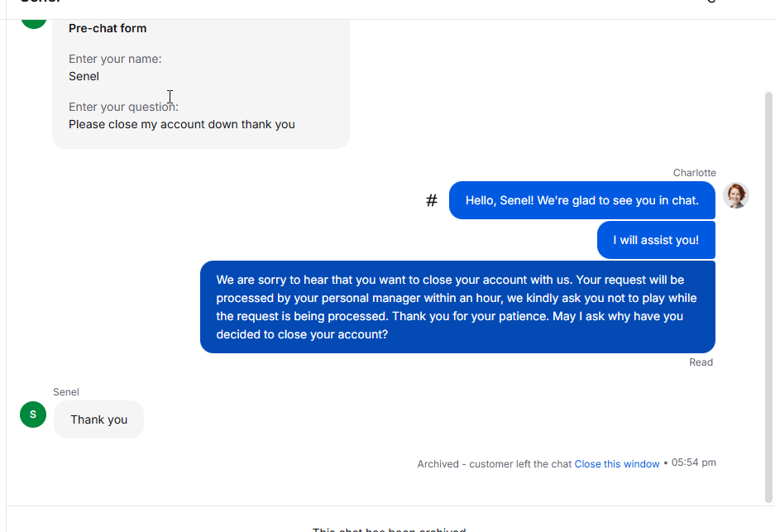The height and width of the screenshot is (532, 775).
Task: Select the "Hello, Senel!" greeting message bubble
Action: [x=581, y=200]
